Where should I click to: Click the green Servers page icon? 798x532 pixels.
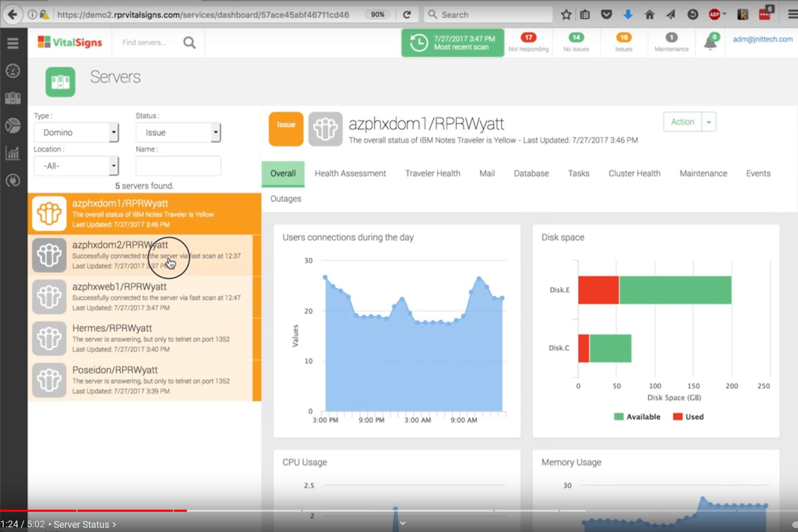pos(60,81)
